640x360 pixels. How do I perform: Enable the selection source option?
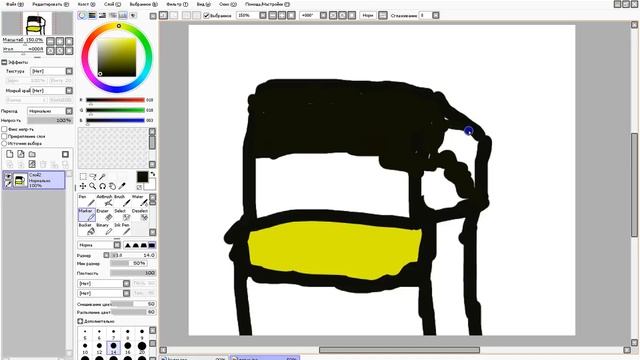point(4,143)
